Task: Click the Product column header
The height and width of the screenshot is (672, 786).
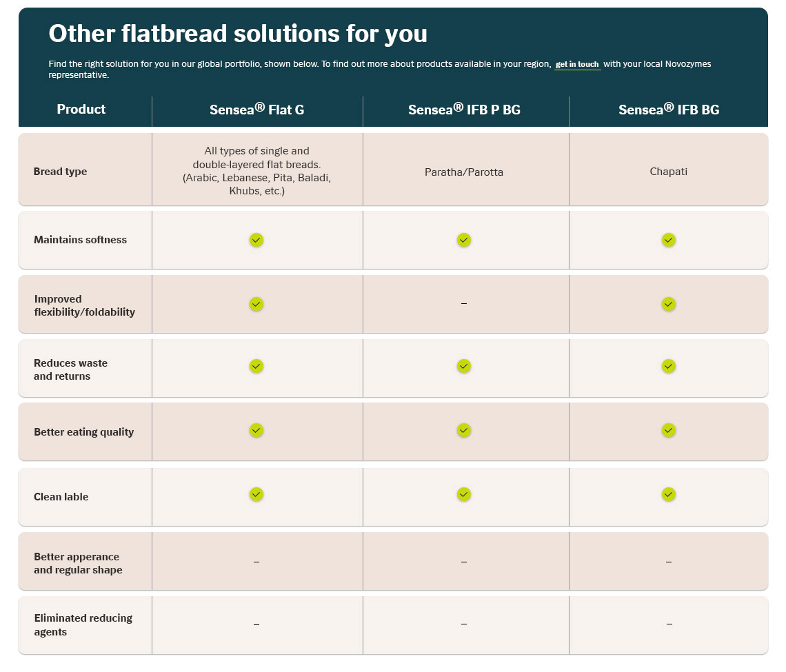Action: point(81,110)
